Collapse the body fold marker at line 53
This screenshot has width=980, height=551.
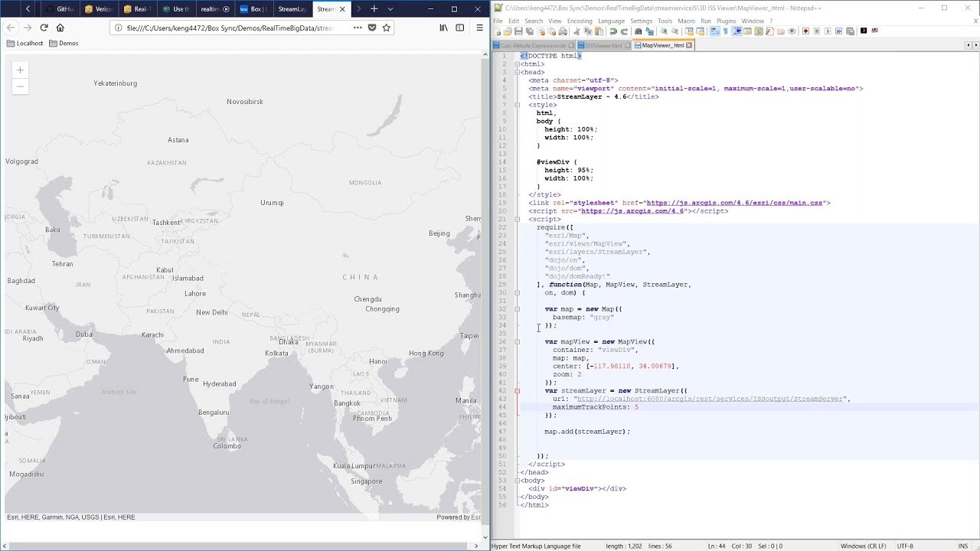518,481
